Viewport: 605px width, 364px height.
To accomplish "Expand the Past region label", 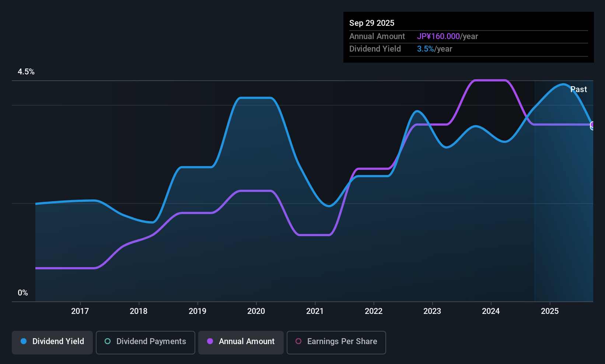I will 578,89.
